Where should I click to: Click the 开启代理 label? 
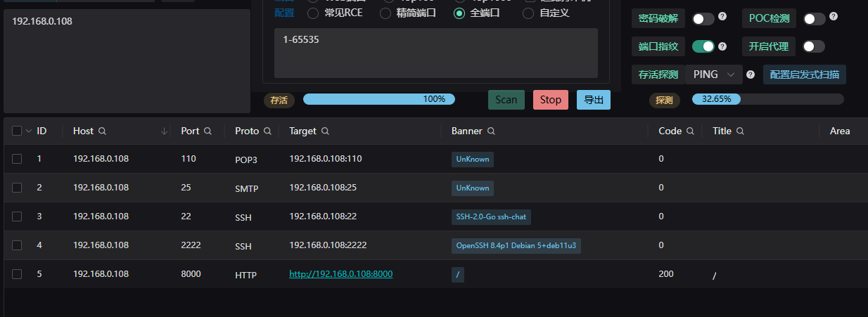tap(769, 46)
